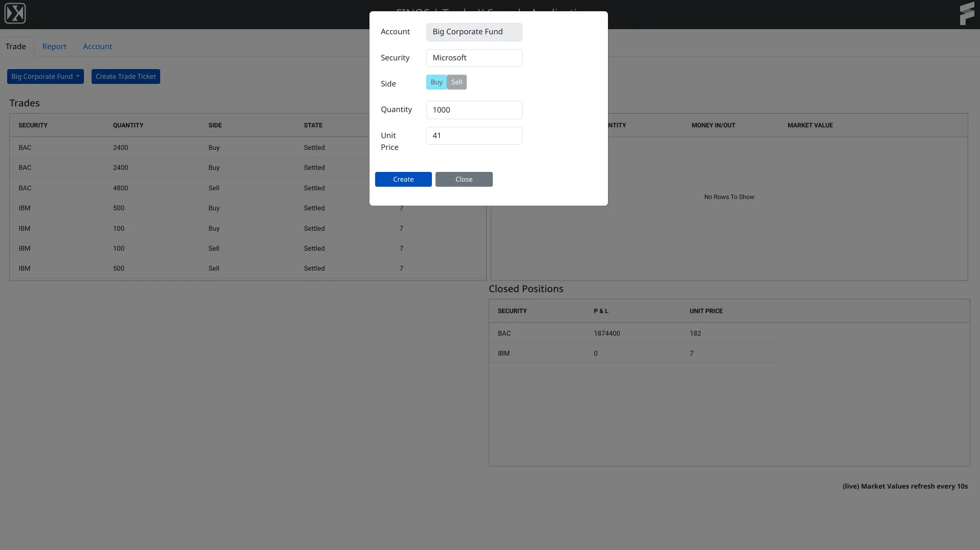Close the trade ticket dialog
The width and height of the screenshot is (980, 550).
pyautogui.click(x=464, y=179)
